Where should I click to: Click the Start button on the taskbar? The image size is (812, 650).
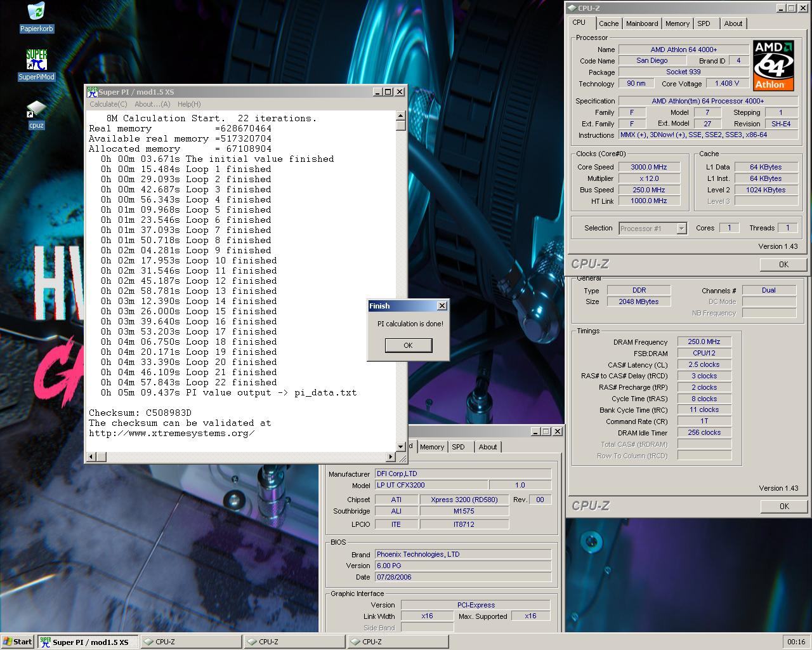[18, 641]
